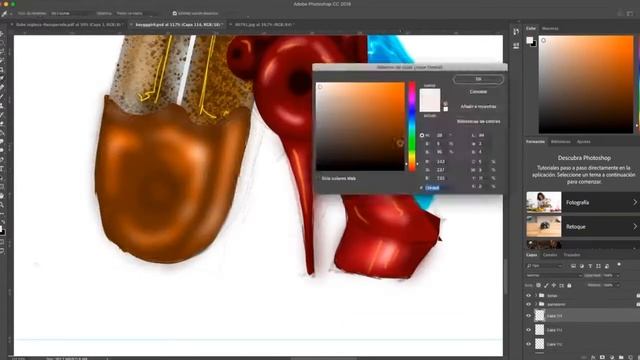Switch to the Ajustes tab
Viewport: 640px width, 360px height.
click(583, 142)
